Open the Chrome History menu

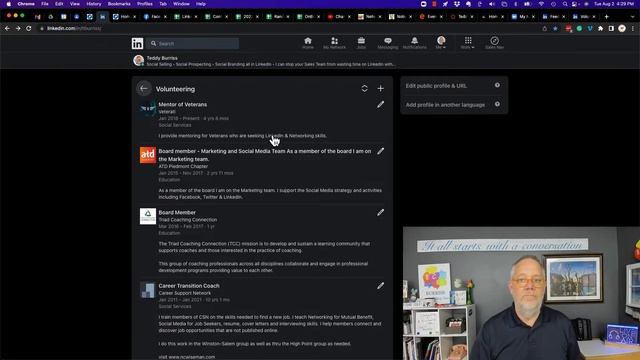[x=93, y=4]
